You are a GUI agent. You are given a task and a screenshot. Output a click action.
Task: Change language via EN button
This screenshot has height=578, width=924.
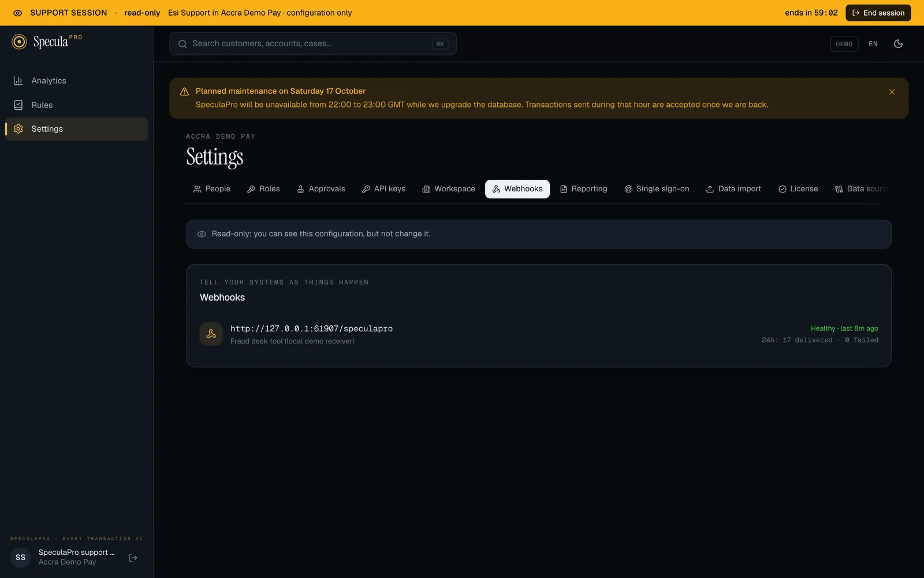pyautogui.click(x=873, y=44)
